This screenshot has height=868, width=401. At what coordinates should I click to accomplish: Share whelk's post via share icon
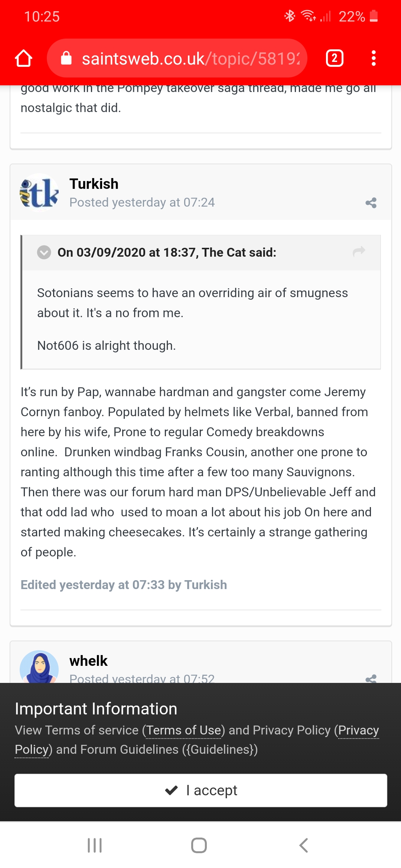[x=371, y=679]
